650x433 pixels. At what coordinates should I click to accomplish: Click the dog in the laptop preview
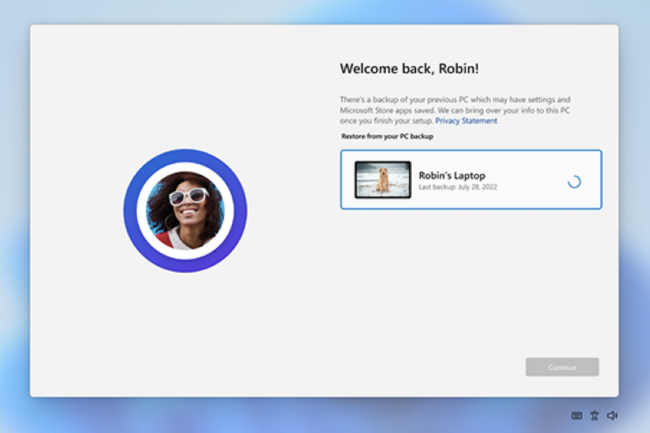click(x=384, y=181)
